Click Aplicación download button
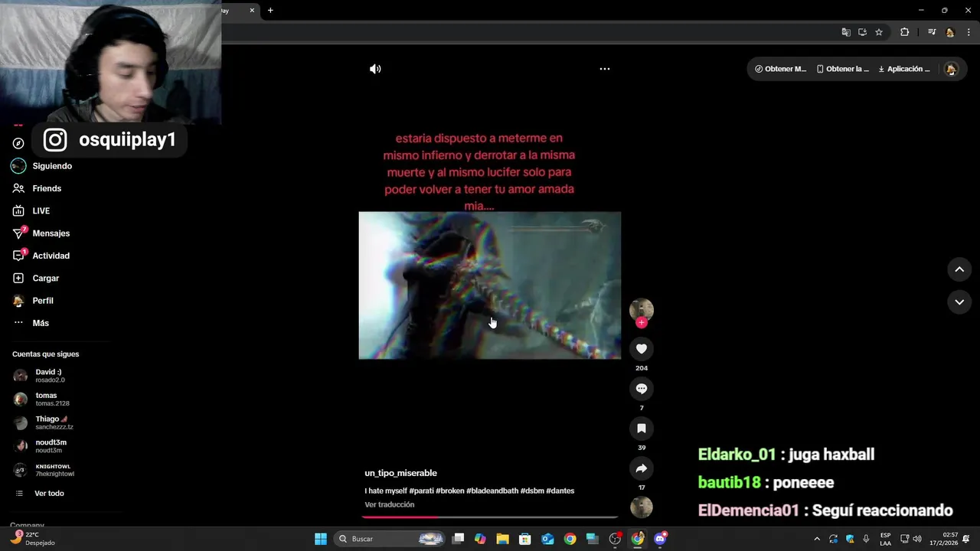 pos(904,69)
